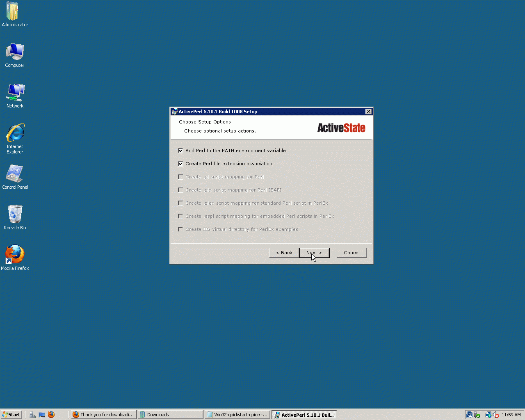Switch to the Win32-quickstart-guide taskbar window

[x=237, y=415]
